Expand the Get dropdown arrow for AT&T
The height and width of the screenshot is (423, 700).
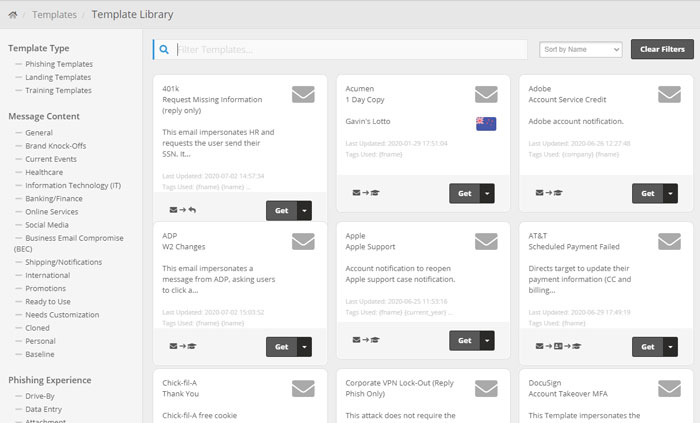click(x=671, y=347)
